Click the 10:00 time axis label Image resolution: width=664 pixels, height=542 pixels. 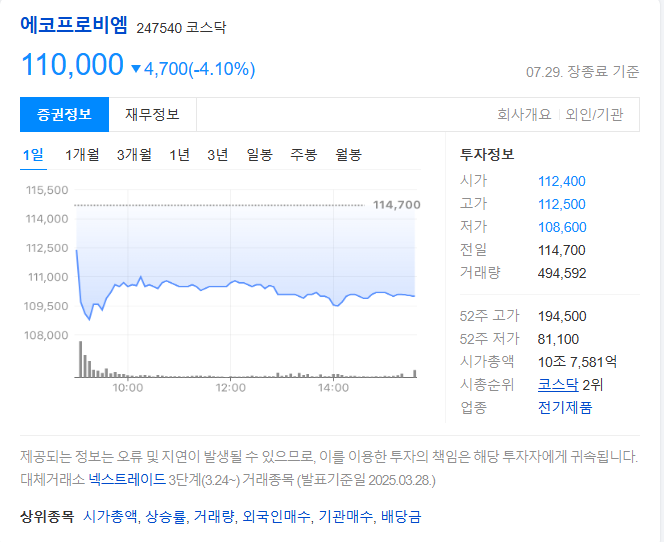[x=127, y=387]
